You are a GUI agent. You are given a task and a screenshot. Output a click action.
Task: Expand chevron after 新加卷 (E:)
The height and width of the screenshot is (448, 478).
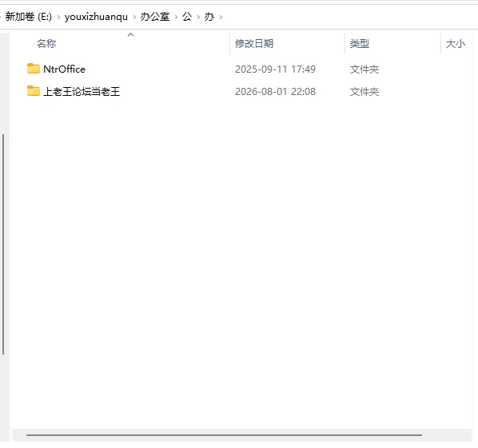[x=58, y=17]
